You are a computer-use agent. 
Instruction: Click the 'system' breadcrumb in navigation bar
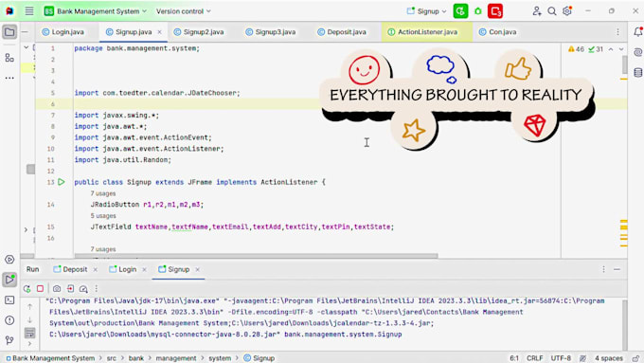(220, 358)
